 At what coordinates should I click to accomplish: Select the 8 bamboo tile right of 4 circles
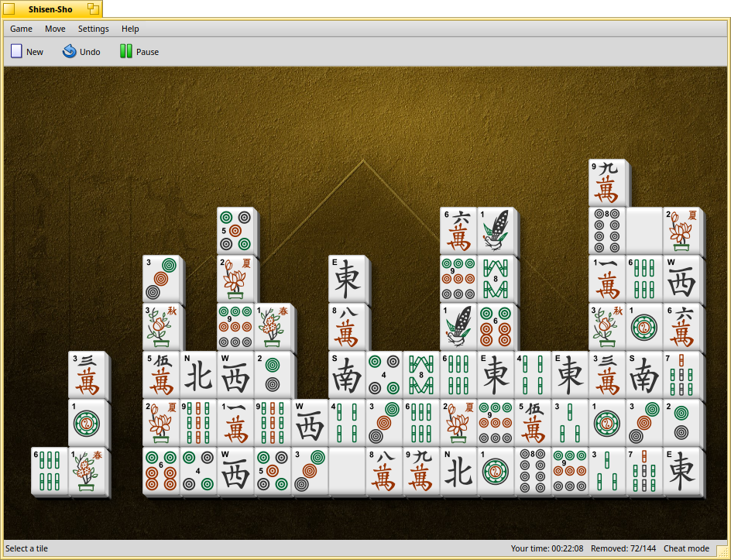(421, 375)
